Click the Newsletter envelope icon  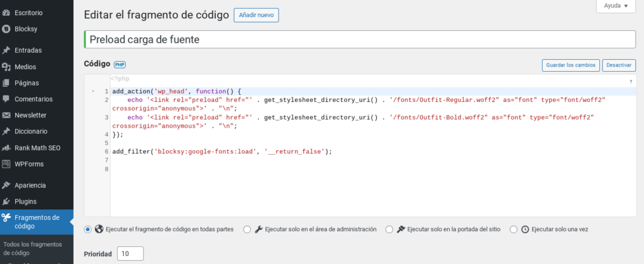pos(6,116)
